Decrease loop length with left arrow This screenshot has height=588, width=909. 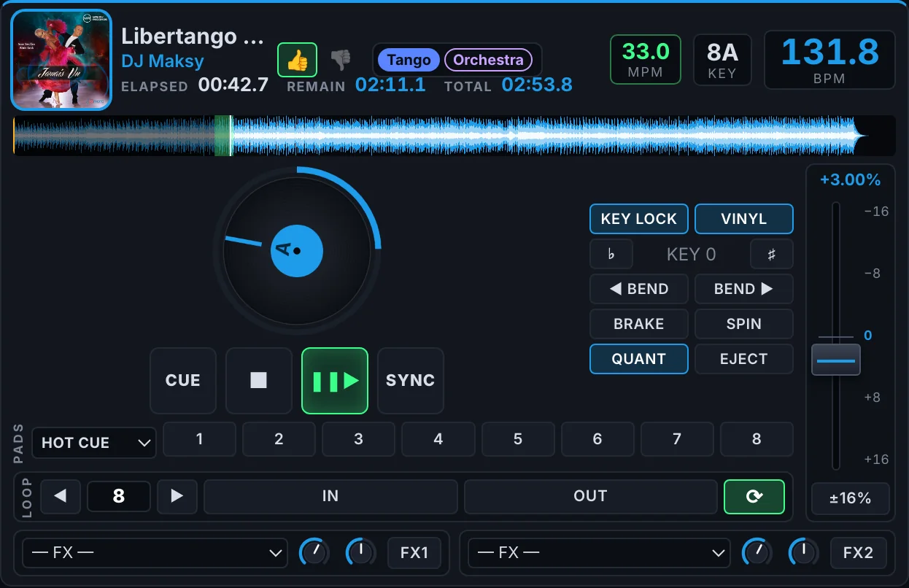61,496
